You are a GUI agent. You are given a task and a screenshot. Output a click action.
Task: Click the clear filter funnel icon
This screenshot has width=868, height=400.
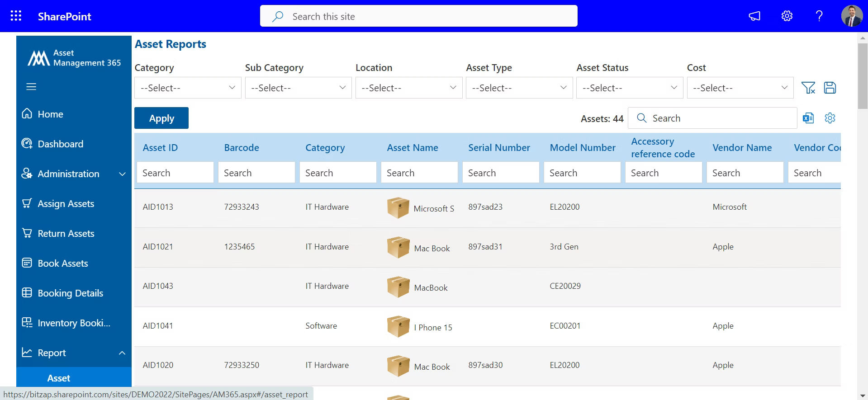(x=808, y=88)
